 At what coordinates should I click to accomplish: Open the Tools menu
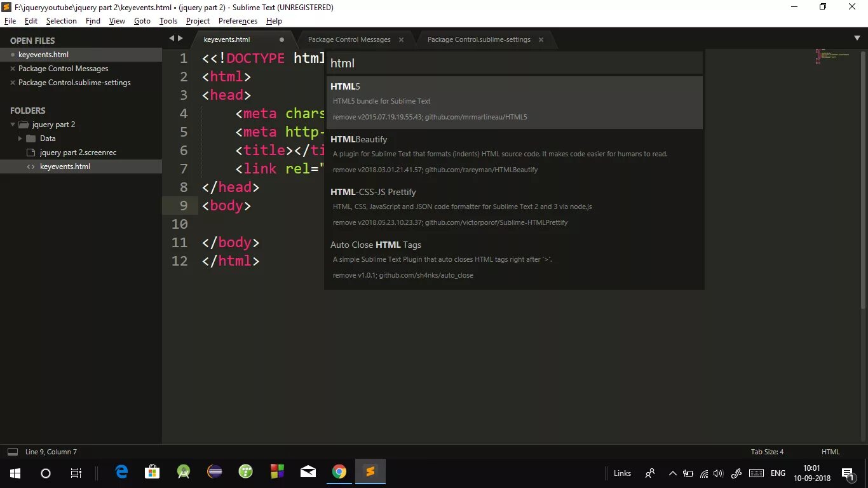168,21
